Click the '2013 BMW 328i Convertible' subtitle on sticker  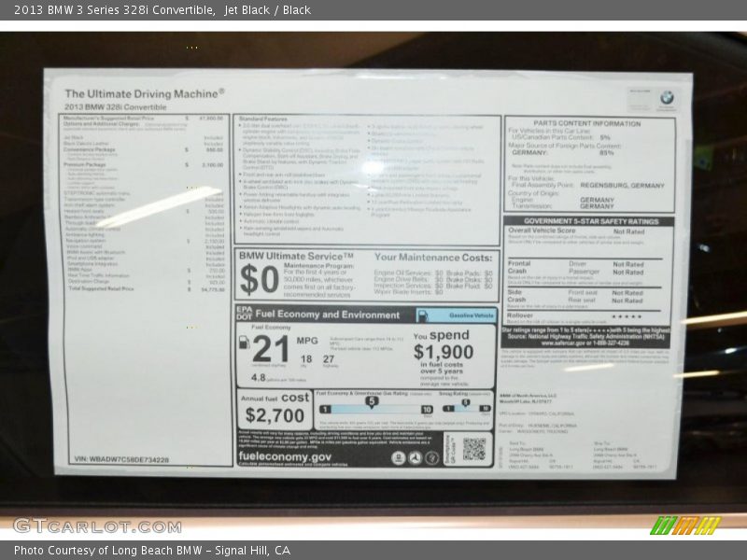(116, 107)
